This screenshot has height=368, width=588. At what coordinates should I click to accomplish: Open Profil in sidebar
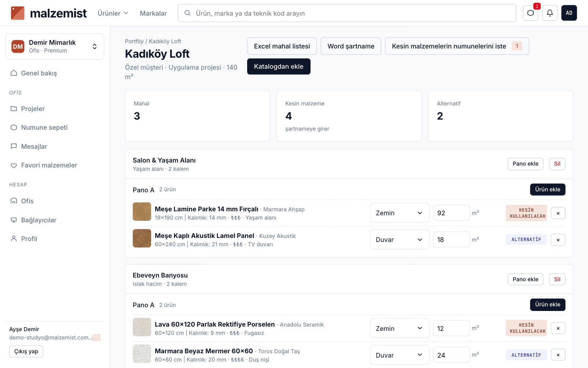point(55,239)
